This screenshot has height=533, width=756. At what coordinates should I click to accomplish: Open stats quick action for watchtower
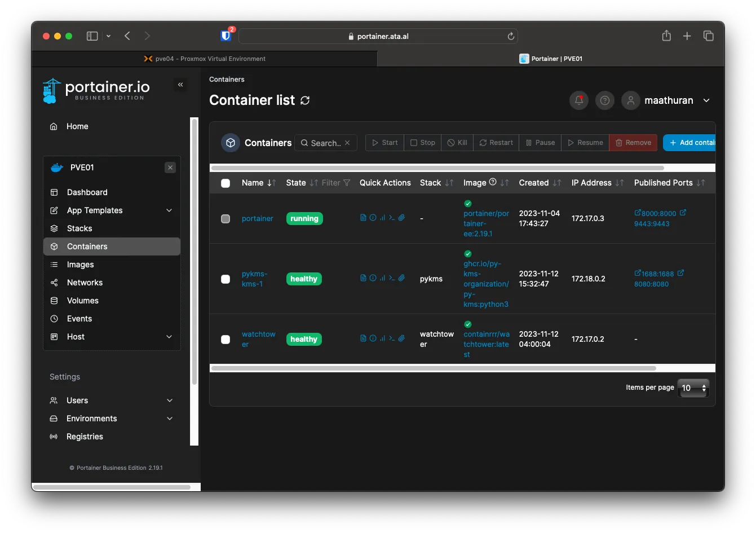pos(382,338)
